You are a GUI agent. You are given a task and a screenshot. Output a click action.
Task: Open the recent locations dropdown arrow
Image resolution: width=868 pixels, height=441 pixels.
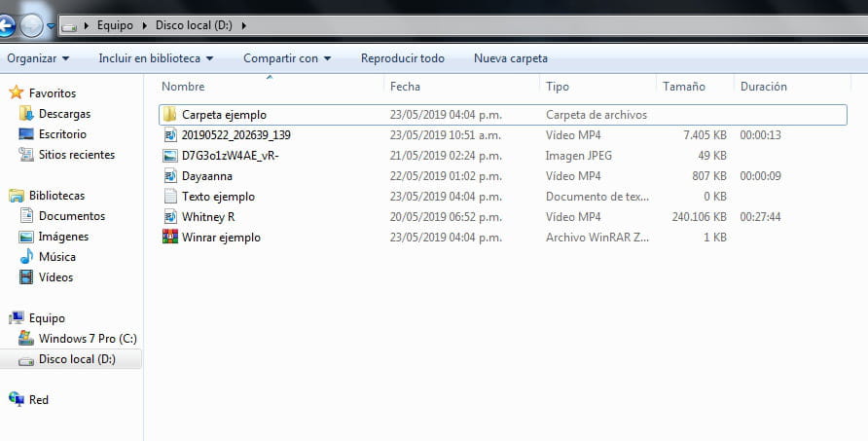pyautogui.click(x=51, y=26)
